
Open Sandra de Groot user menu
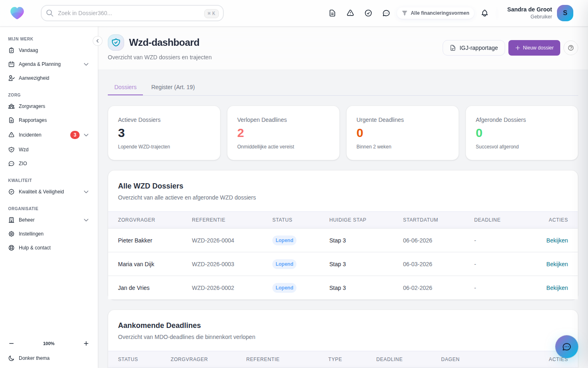(540, 13)
